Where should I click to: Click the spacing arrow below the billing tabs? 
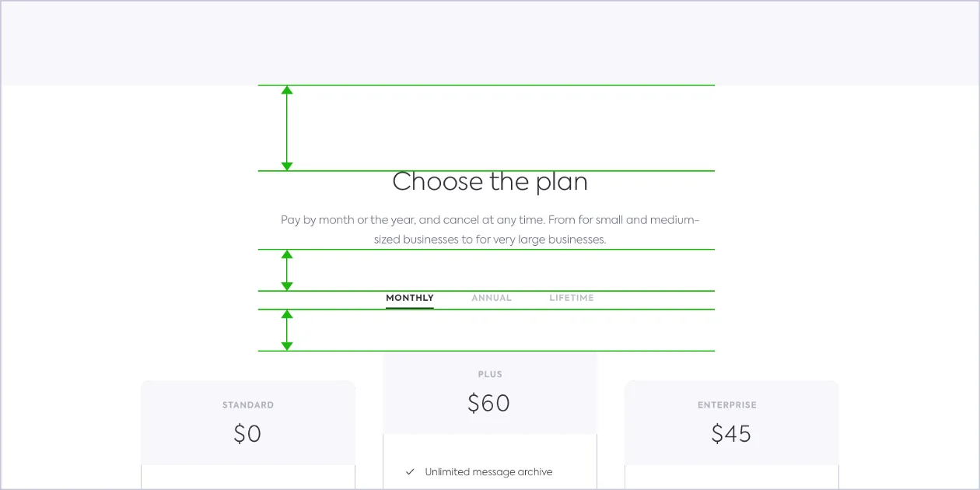pos(287,331)
